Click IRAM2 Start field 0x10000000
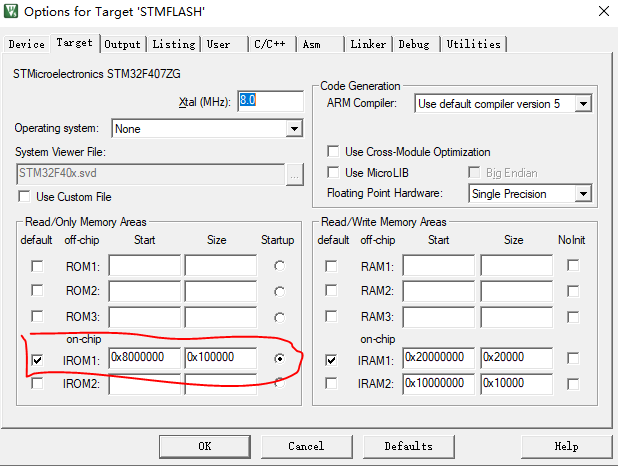This screenshot has height=466, width=618. (439, 384)
